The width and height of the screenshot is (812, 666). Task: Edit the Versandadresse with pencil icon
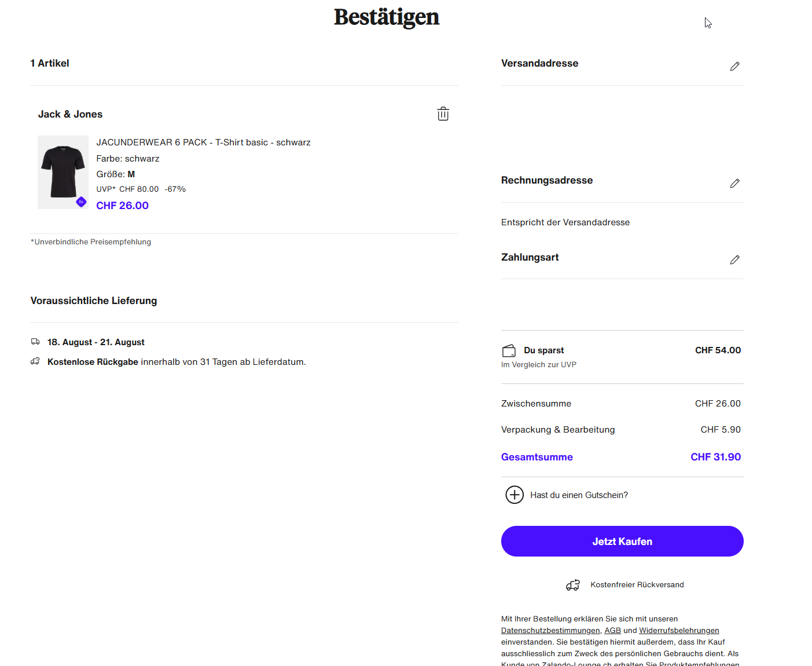click(x=734, y=67)
